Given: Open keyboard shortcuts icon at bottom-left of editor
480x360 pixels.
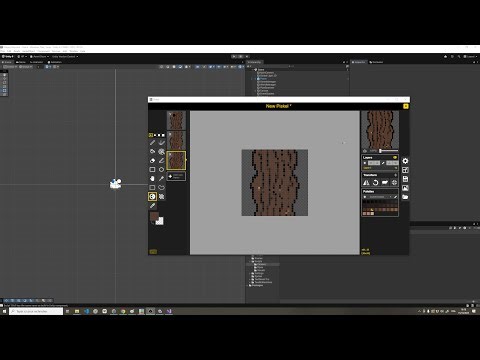Looking at the screenshot, I should click(153, 252).
